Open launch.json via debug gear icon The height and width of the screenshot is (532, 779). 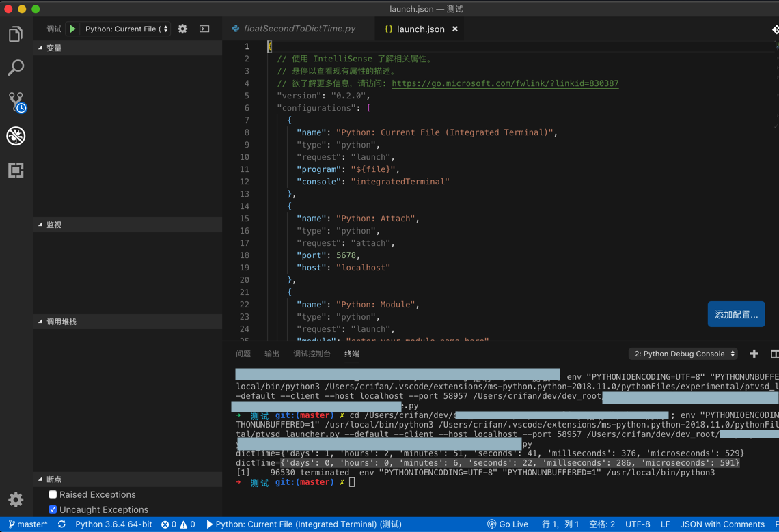point(182,29)
